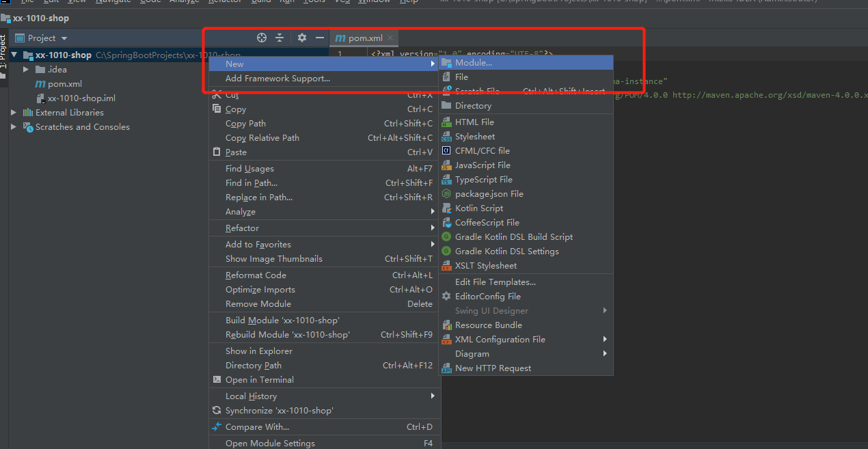Select TypeScript File entry
The height and width of the screenshot is (449, 868).
pyautogui.click(x=526, y=179)
